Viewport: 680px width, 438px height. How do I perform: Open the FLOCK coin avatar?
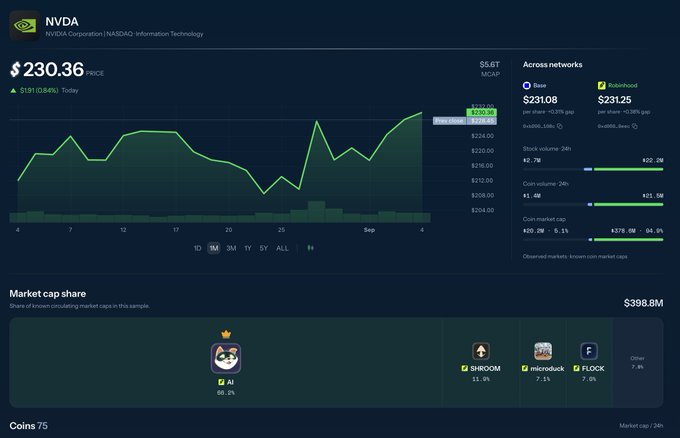click(588, 351)
